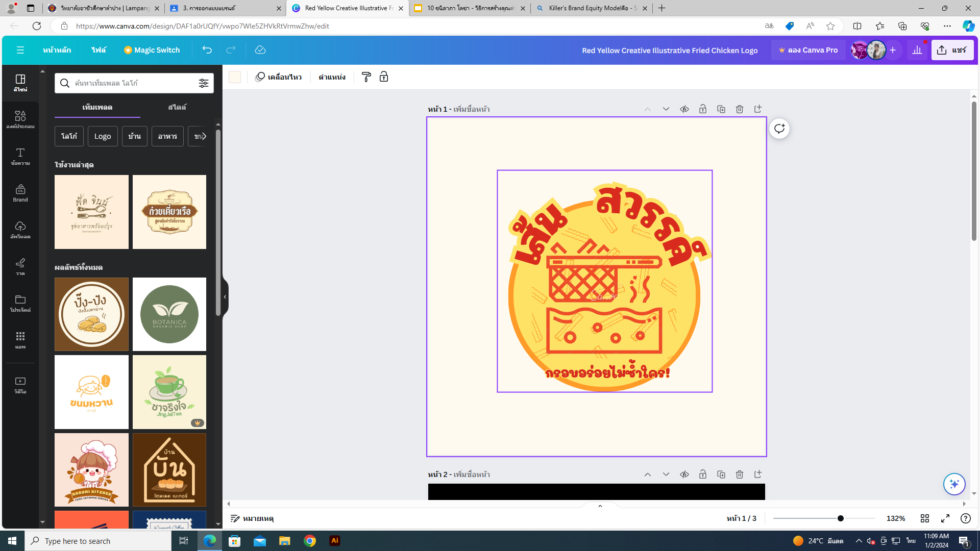Click the copy style paint roller icon

pyautogui.click(x=366, y=77)
